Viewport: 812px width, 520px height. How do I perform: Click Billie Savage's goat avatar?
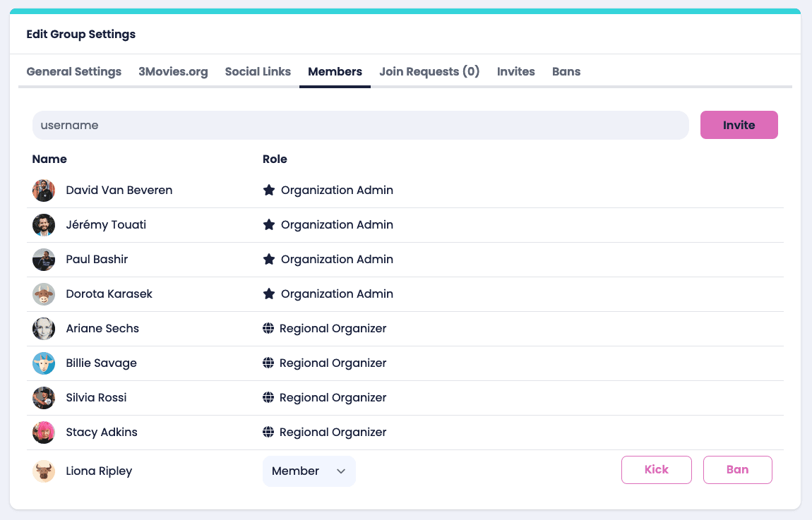tap(44, 363)
